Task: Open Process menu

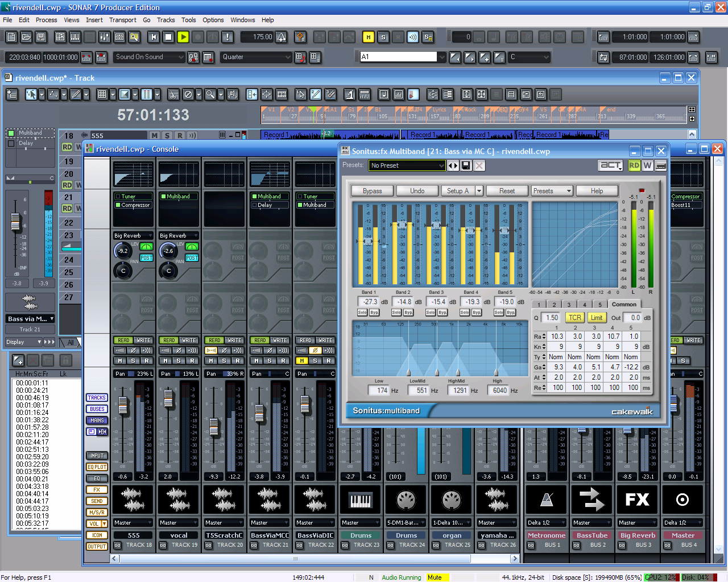Action: pos(46,20)
